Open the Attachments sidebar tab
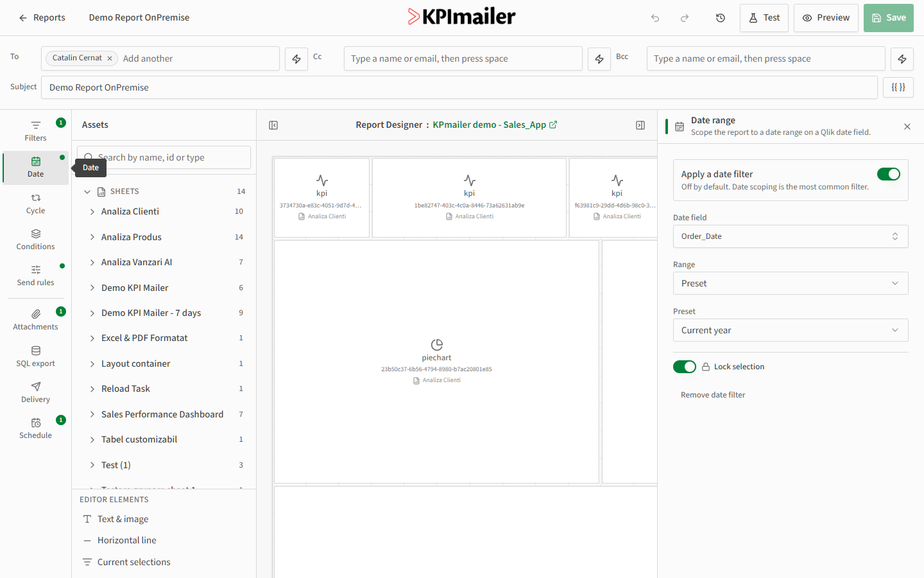 pos(36,320)
